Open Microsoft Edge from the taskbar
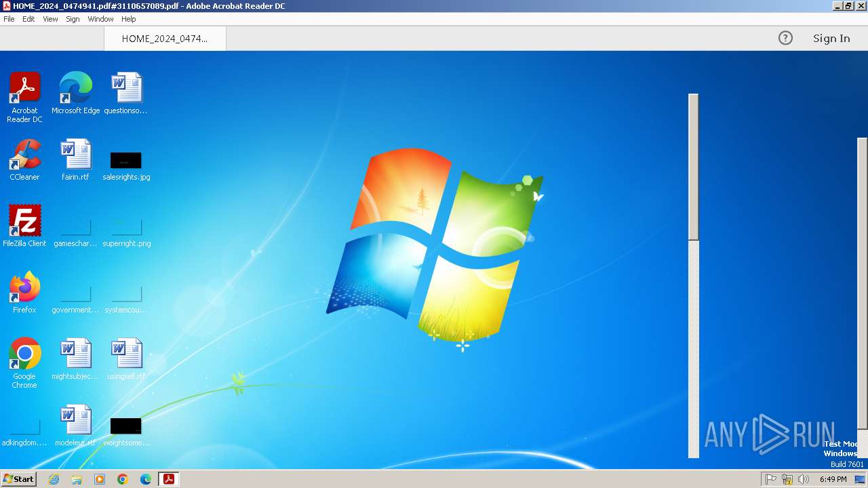This screenshot has height=488, width=868. click(146, 479)
